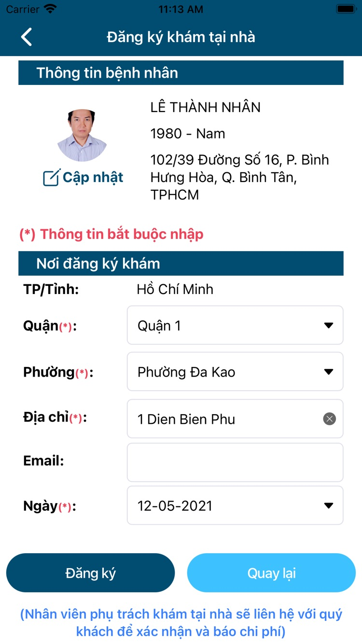Open the Phường Đa Kao dropdown
This screenshot has width=362, height=644.
[235, 372]
